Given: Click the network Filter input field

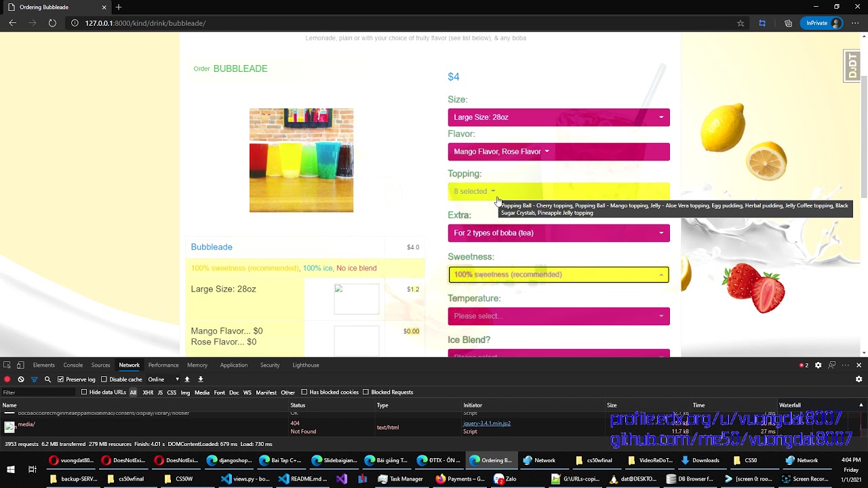Looking at the screenshot, I should point(39,392).
